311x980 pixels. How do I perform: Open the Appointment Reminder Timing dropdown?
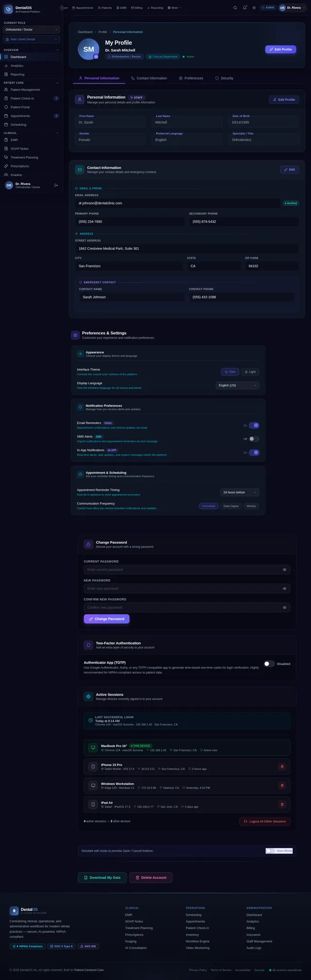[x=240, y=492]
